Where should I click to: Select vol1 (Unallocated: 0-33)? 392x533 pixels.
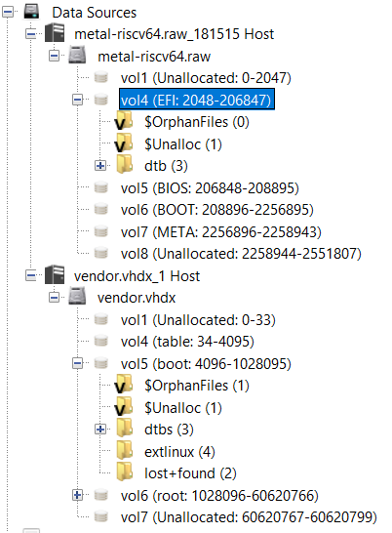pos(198,320)
